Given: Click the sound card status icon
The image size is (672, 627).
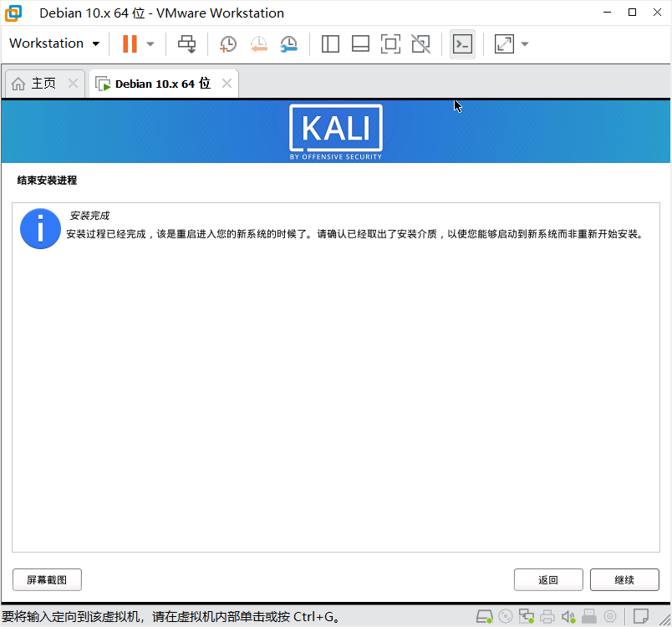Looking at the screenshot, I should [x=568, y=617].
